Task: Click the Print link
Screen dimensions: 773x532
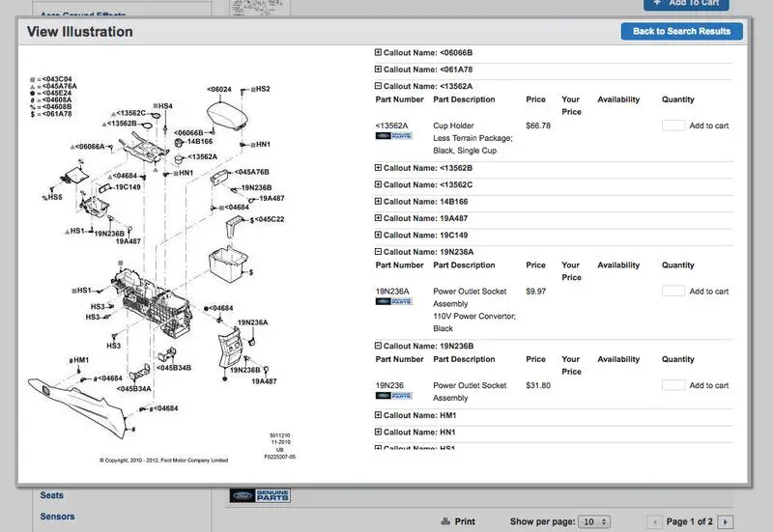Action: 465,521
